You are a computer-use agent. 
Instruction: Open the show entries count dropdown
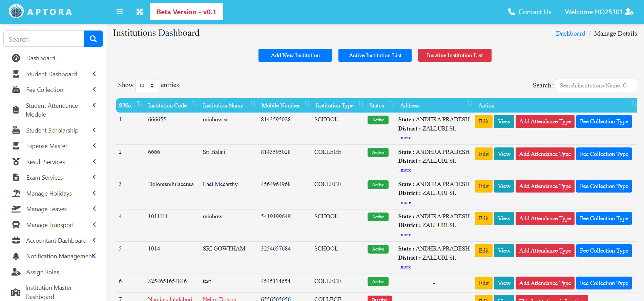click(x=147, y=85)
